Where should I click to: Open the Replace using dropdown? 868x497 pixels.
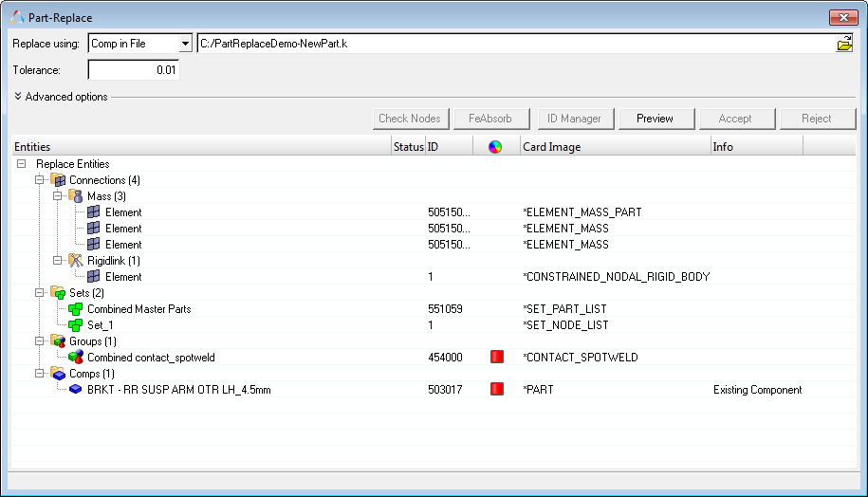[x=185, y=44]
